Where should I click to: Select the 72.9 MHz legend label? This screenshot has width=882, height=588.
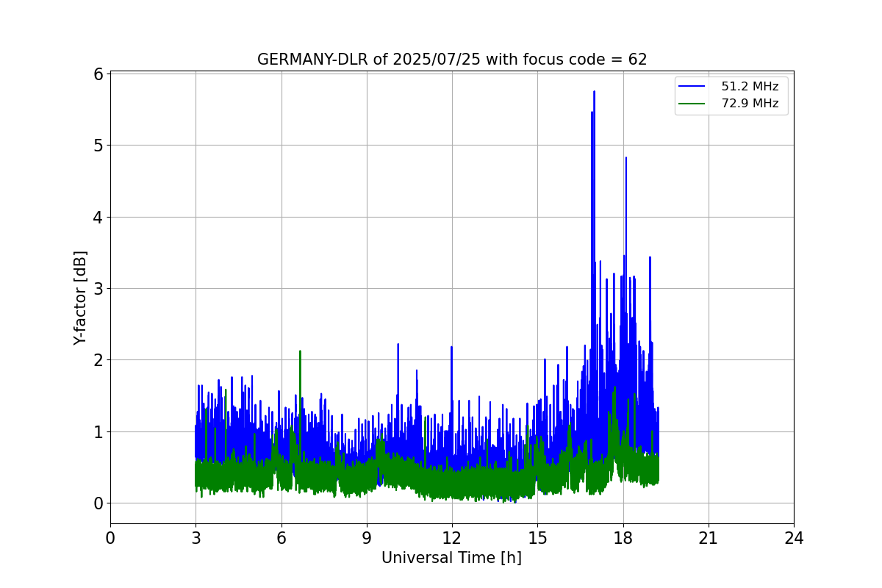point(750,104)
